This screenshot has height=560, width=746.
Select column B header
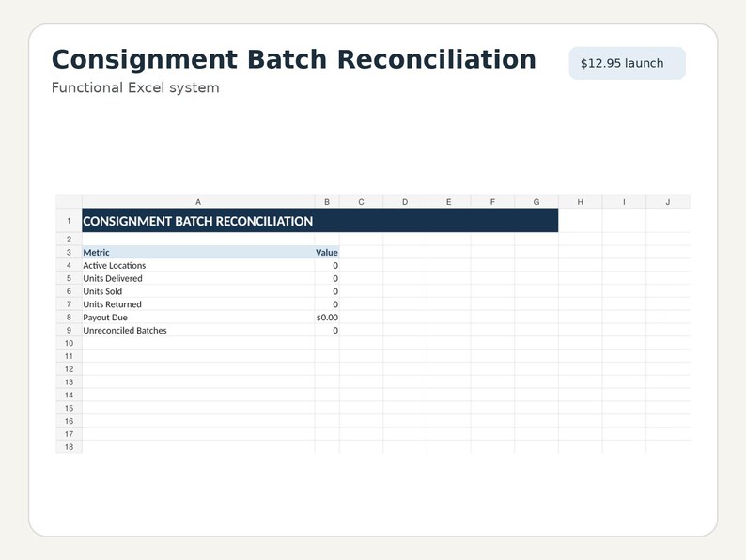pos(327,202)
